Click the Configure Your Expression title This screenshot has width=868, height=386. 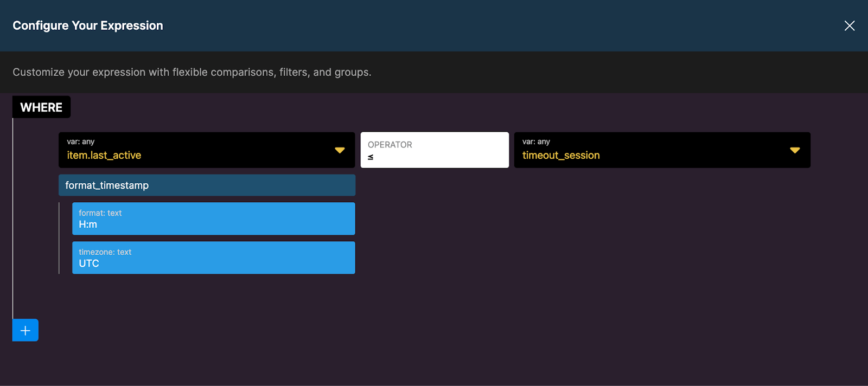pyautogui.click(x=88, y=25)
